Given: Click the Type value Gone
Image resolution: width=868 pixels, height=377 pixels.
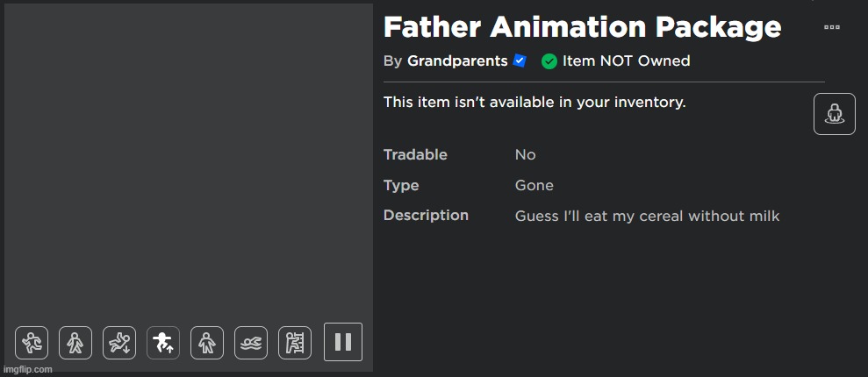Looking at the screenshot, I should (x=534, y=185).
